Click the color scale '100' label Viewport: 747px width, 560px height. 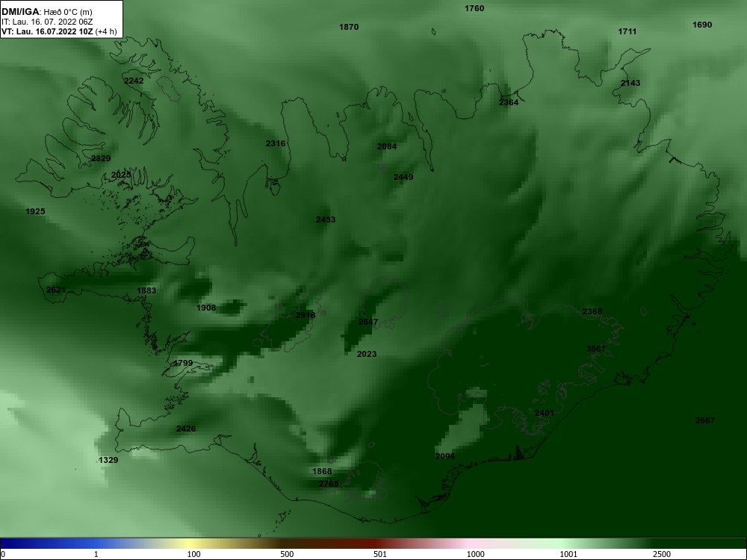[x=193, y=554]
